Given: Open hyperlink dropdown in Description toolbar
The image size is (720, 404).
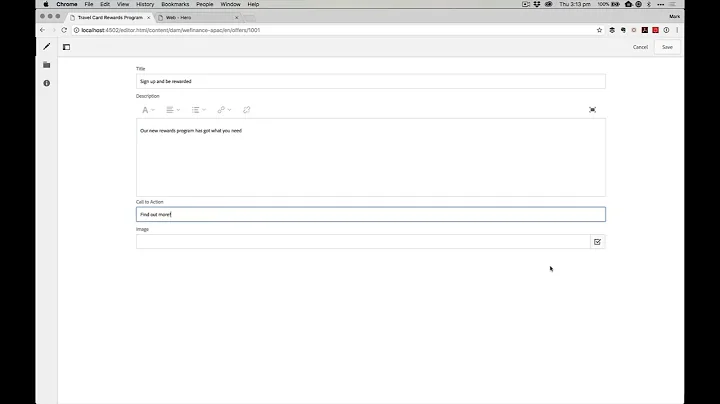Looking at the screenshot, I should 224,110.
